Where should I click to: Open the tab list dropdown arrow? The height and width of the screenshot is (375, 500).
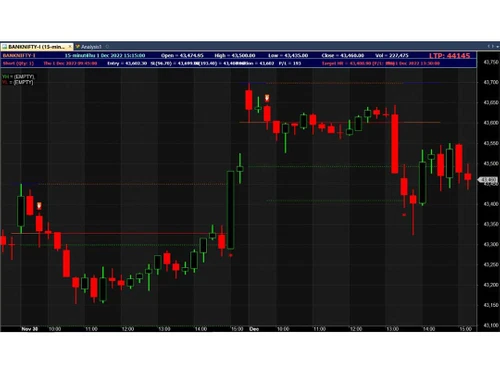(497, 47)
